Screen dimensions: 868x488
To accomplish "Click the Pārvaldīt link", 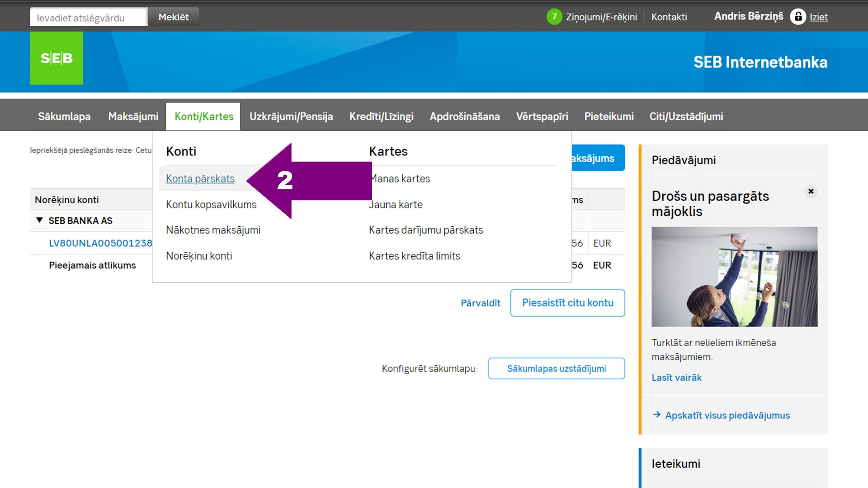I will point(481,303).
